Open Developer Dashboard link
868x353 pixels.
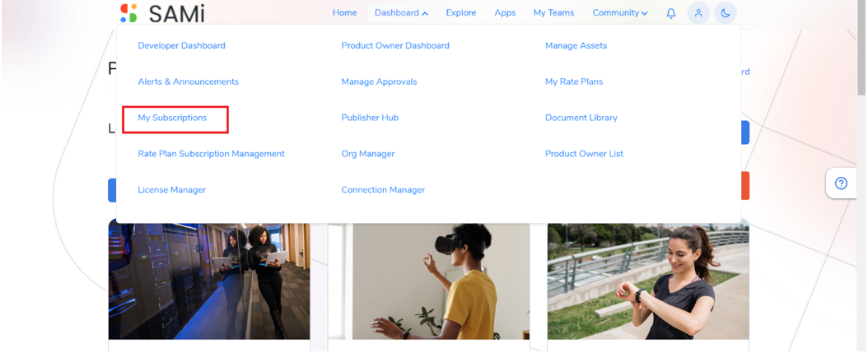click(181, 45)
